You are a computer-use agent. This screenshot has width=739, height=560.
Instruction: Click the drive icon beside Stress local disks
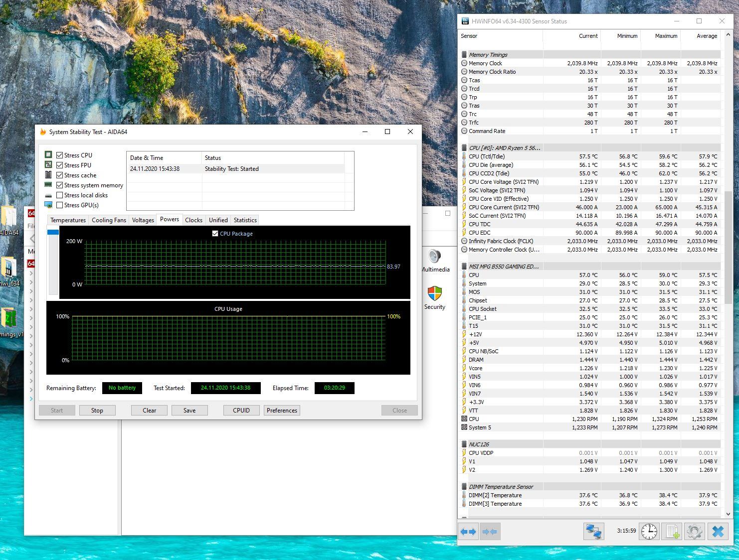coord(48,195)
